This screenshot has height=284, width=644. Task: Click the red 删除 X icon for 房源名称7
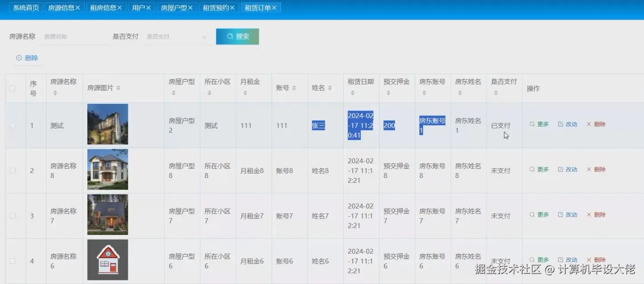click(589, 214)
